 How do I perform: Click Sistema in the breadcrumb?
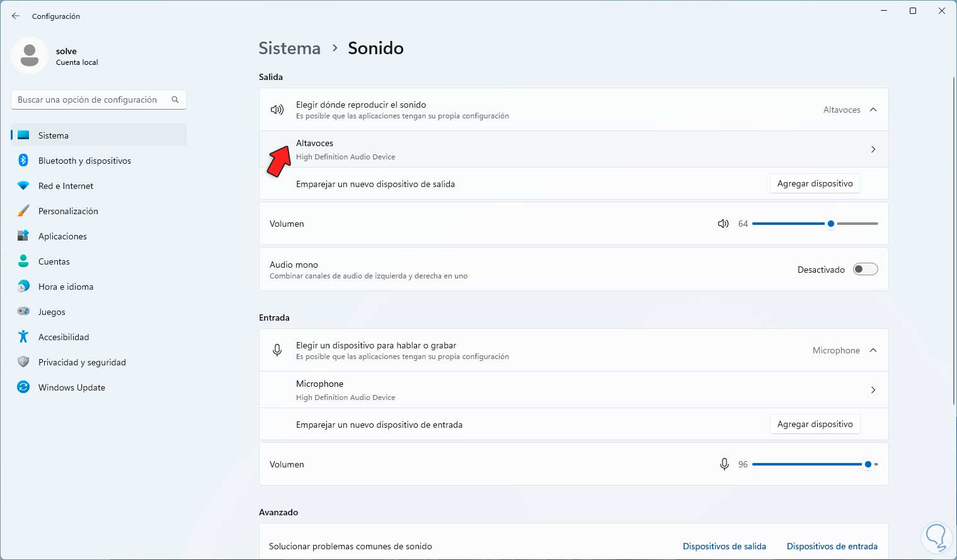(x=290, y=49)
